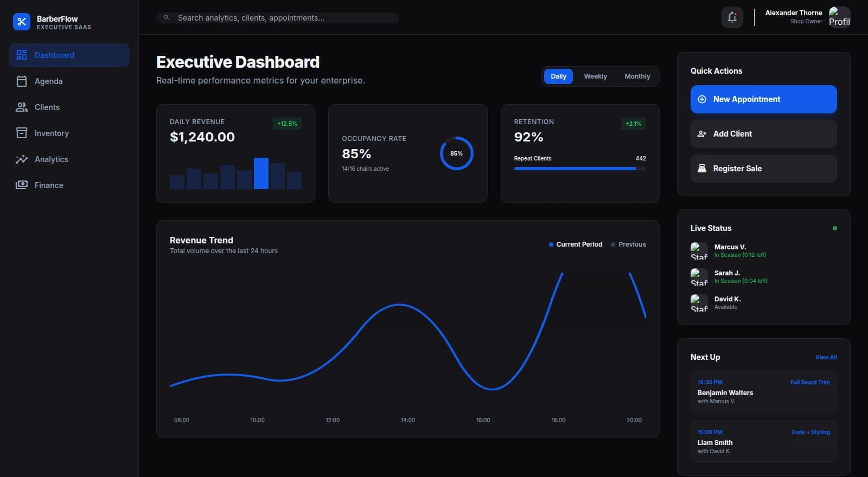Screen dimensions: 868x477
Task: Click the Register Sale button
Action: 763,169
